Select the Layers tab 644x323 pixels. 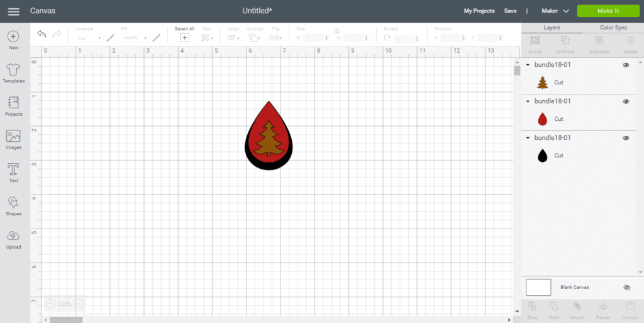[x=552, y=28]
